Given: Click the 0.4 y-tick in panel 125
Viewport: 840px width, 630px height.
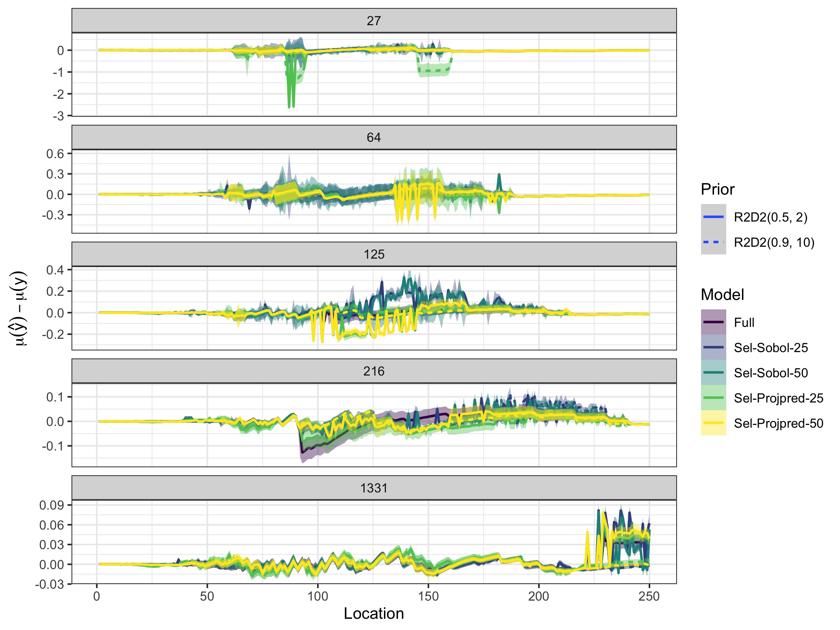Looking at the screenshot, I should (55, 270).
